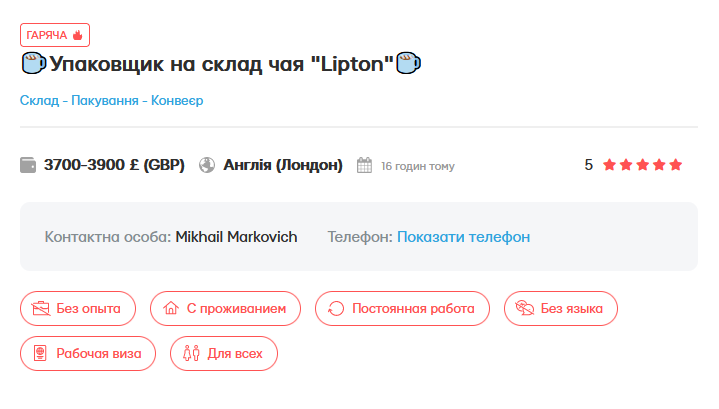Click the house icon in С проживанием tag
This screenshot has width=719, height=409.
click(170, 308)
